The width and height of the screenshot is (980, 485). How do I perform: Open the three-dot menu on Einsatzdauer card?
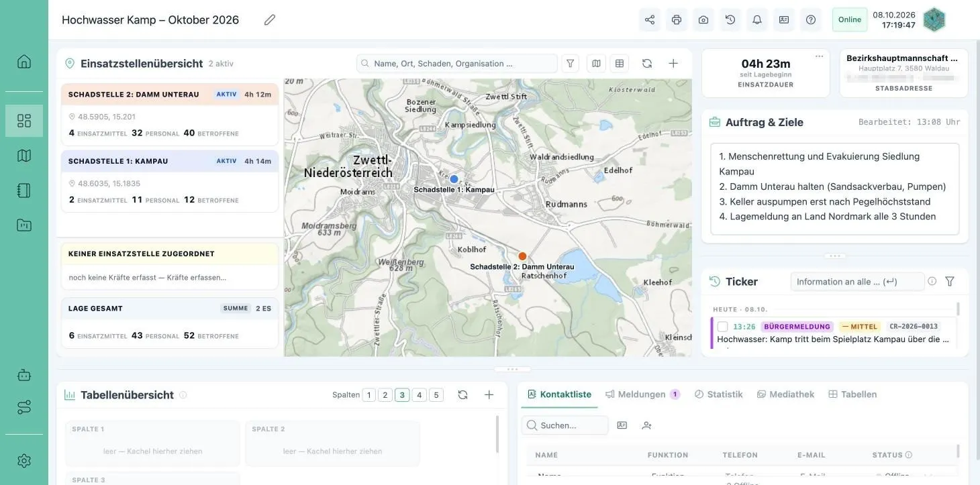pyautogui.click(x=819, y=56)
